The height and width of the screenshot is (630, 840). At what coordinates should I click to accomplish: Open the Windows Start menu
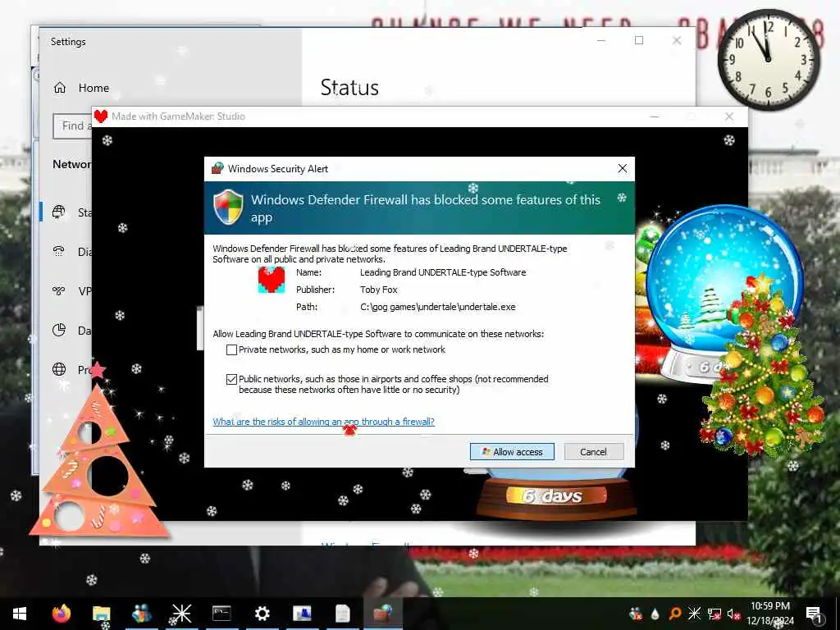[x=20, y=614]
